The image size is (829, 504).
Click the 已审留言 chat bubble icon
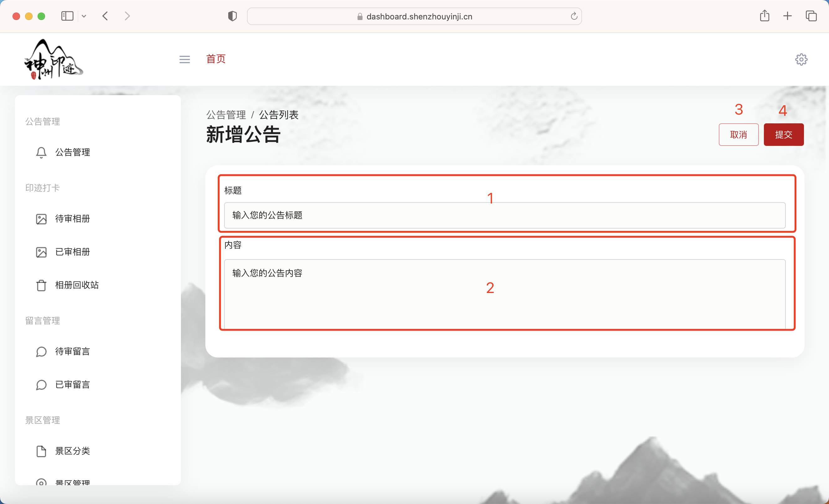pyautogui.click(x=41, y=384)
